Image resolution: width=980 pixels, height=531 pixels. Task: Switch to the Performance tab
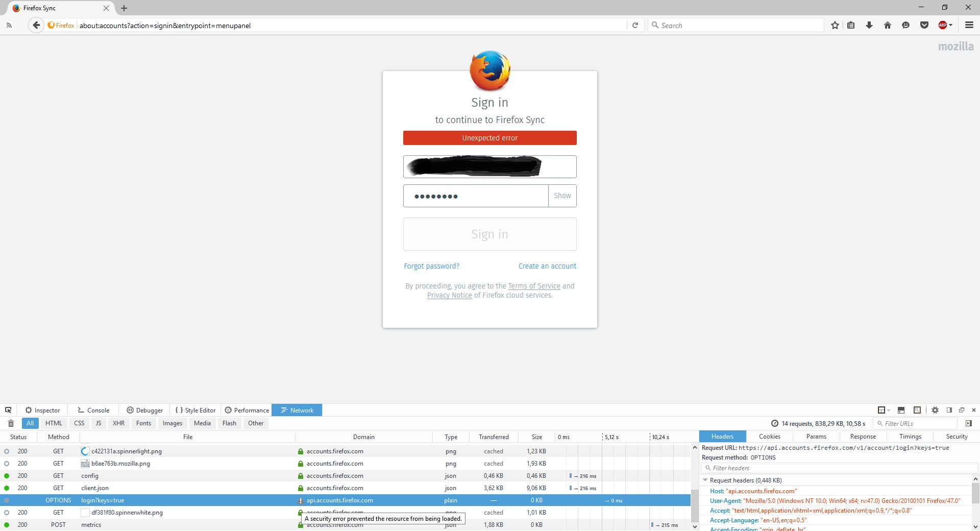pos(247,410)
